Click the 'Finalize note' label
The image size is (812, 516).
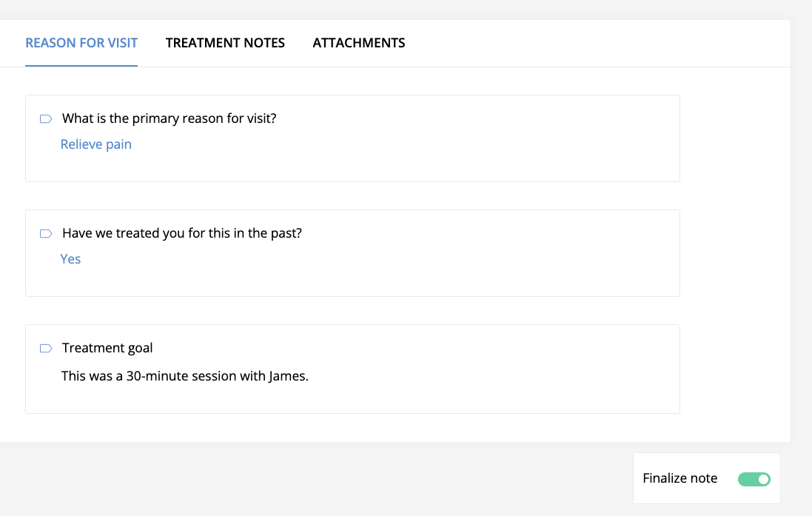tap(680, 478)
